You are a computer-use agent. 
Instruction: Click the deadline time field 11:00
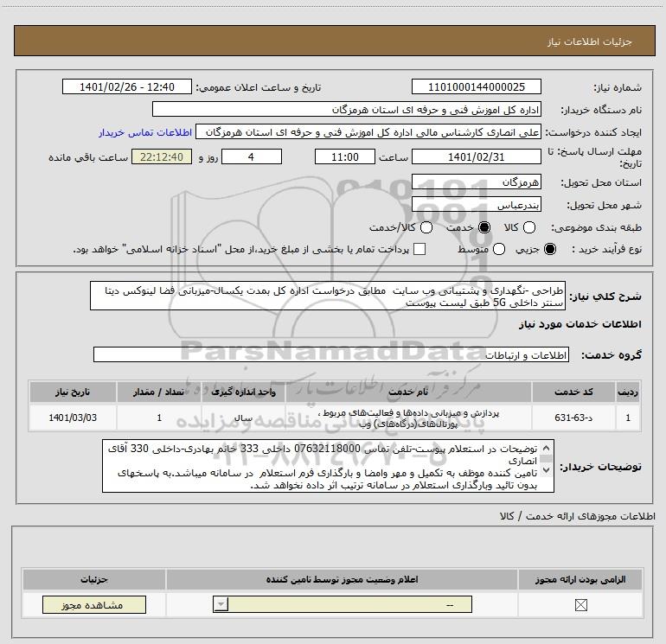(345, 157)
